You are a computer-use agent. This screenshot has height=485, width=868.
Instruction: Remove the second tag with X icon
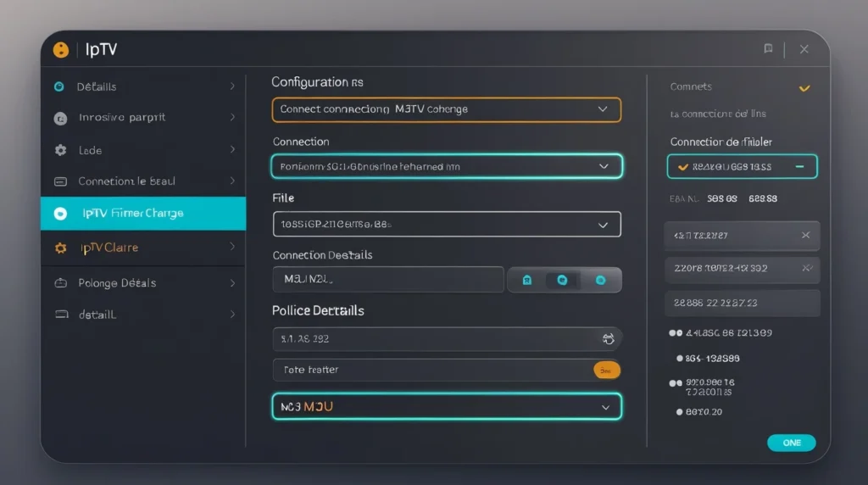tap(807, 268)
